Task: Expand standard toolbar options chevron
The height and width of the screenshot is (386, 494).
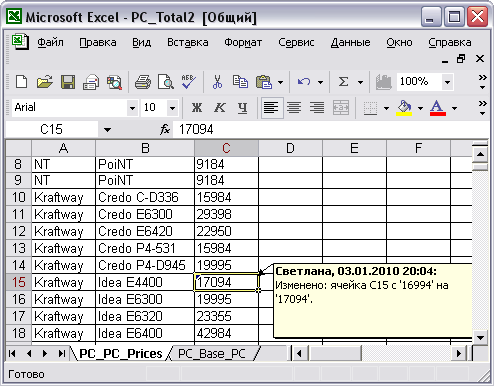Action: (482, 82)
